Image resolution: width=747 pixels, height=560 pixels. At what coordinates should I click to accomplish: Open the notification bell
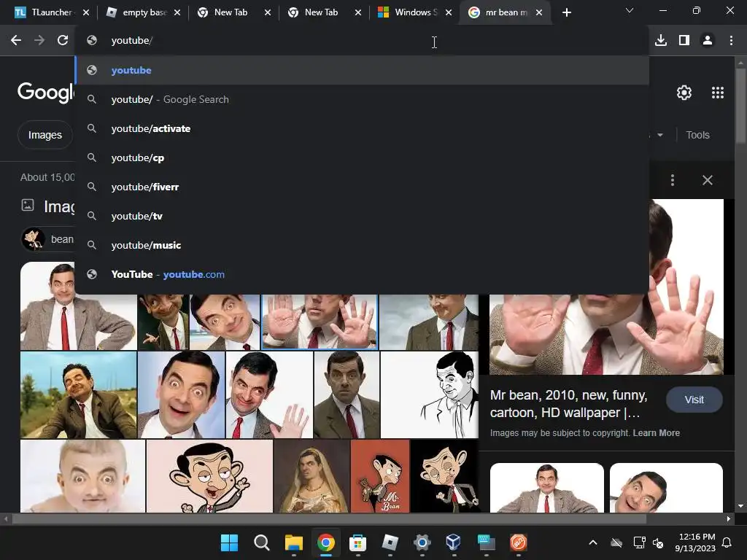727,542
